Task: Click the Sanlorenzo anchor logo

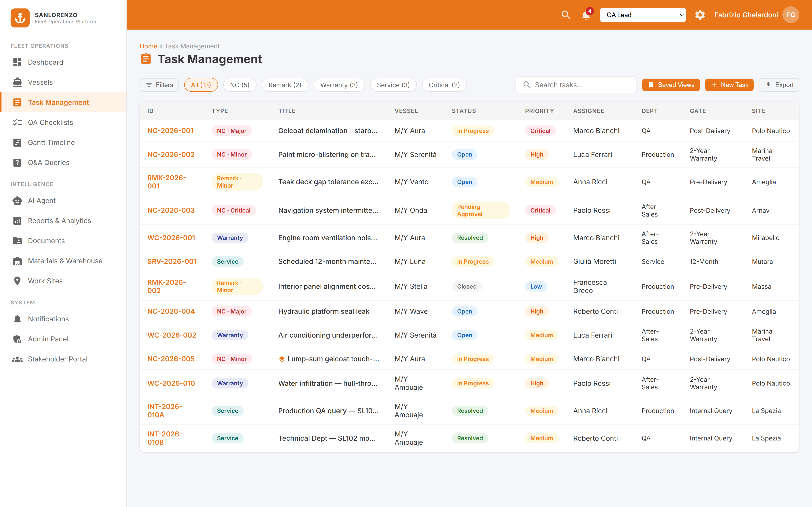Action: 20,18
